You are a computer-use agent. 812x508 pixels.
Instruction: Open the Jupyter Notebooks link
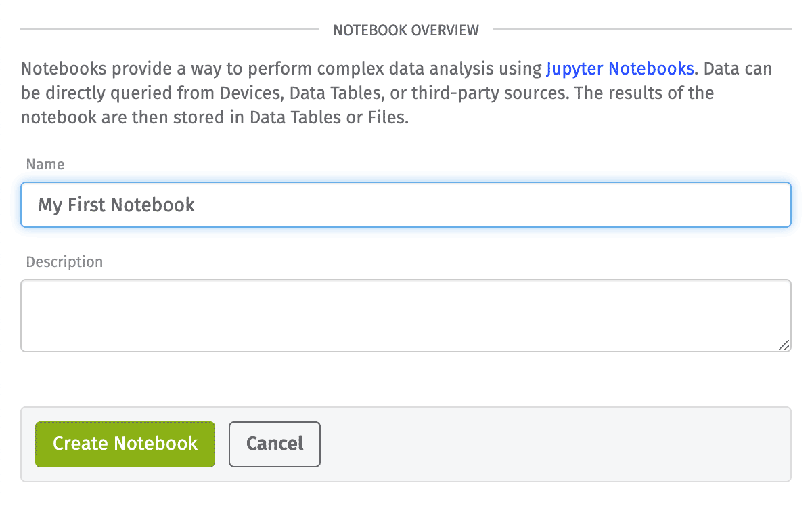pyautogui.click(x=620, y=68)
